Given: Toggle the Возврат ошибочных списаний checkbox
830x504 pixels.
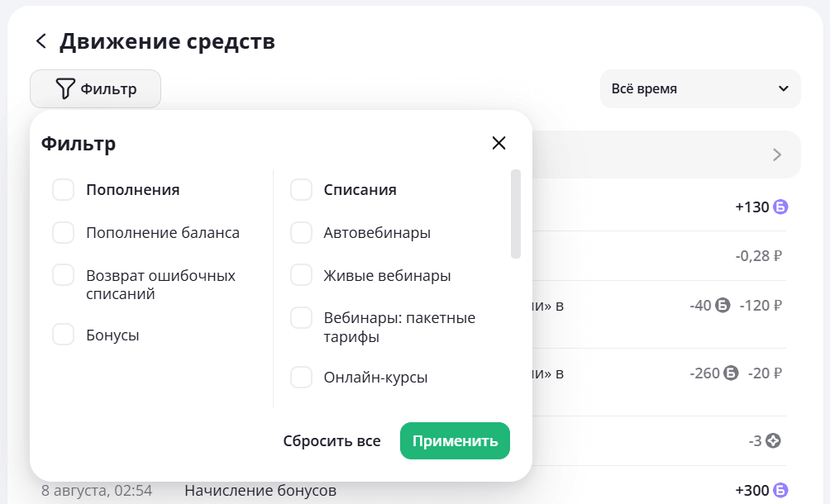Looking at the screenshot, I should click(x=64, y=275).
